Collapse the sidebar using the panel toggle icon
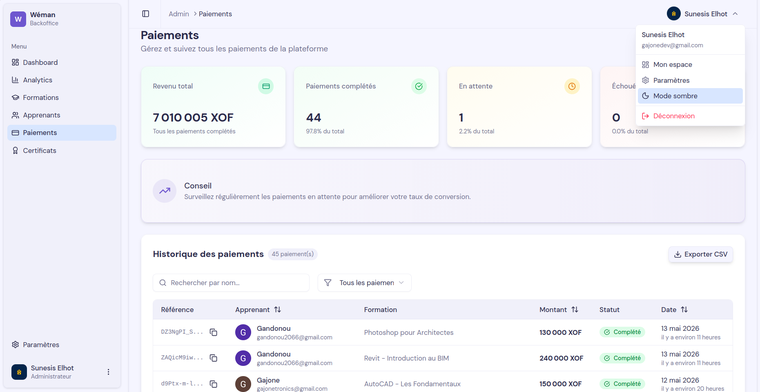 (x=145, y=14)
